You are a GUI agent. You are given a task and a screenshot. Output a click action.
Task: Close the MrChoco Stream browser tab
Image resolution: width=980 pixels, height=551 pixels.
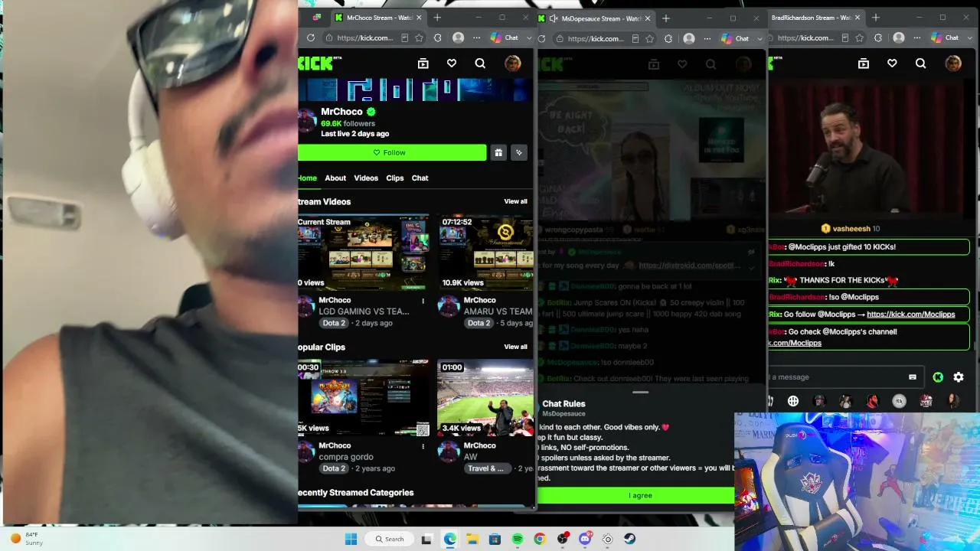(419, 18)
